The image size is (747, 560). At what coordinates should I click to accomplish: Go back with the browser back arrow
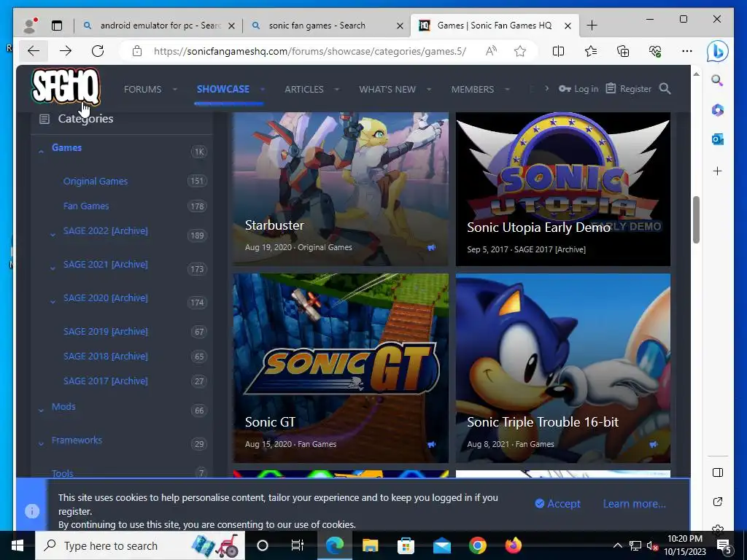pyautogui.click(x=34, y=51)
